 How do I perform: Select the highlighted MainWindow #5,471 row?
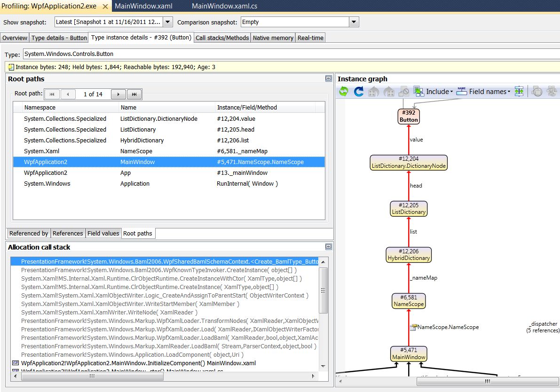pyautogui.click(x=169, y=162)
